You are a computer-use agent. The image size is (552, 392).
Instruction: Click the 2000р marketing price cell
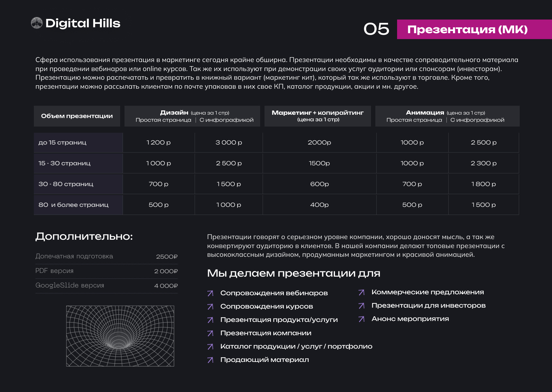pos(319,142)
